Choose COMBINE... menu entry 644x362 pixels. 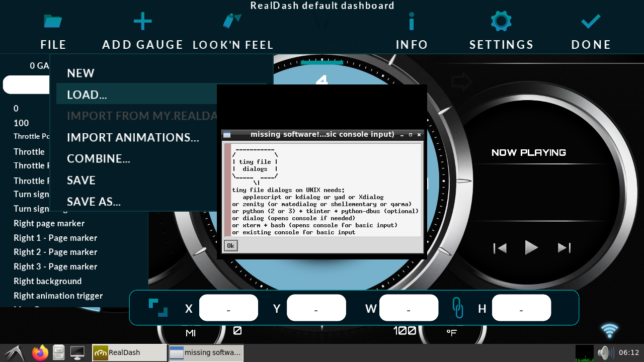(99, 159)
